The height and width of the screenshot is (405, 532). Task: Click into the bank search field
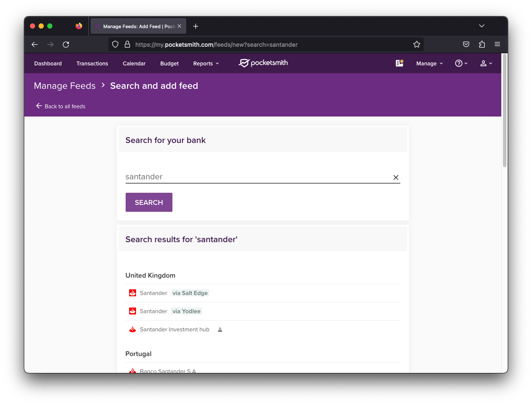(x=256, y=177)
